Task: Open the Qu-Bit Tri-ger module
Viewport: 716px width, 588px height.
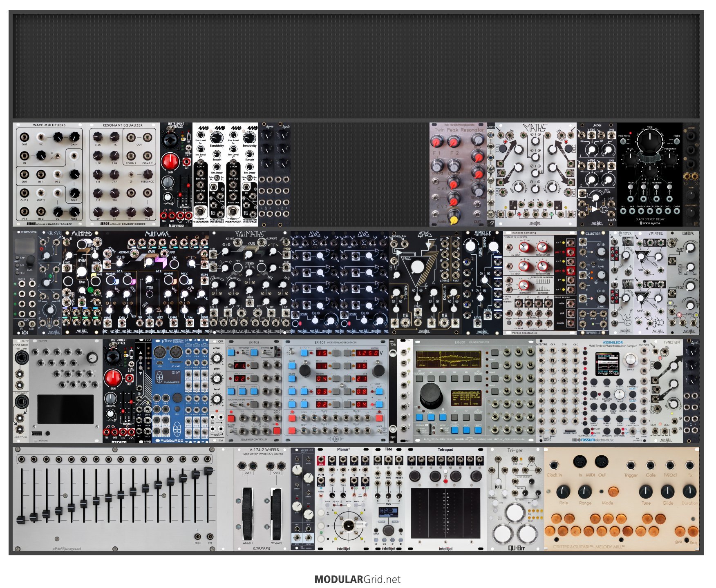Action: point(515,499)
